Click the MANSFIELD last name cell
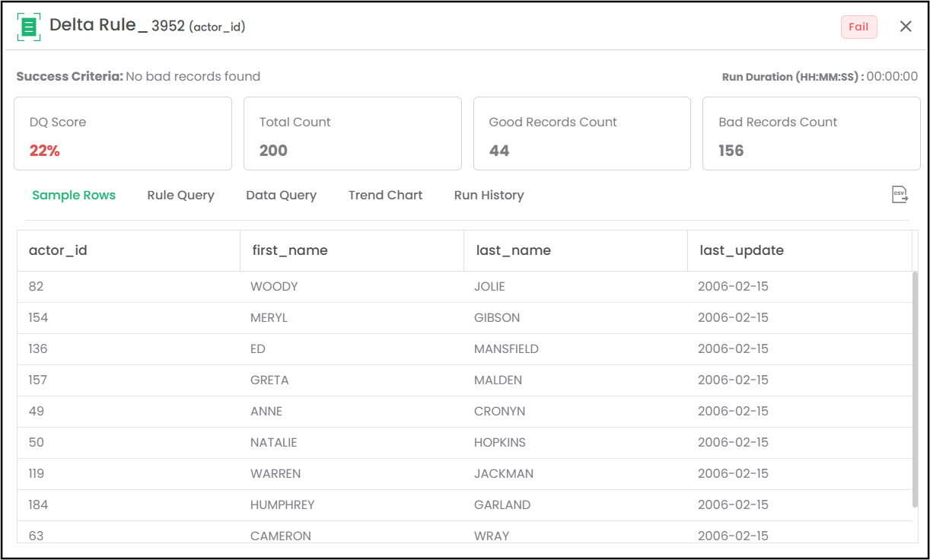This screenshot has height=560, width=930. coord(575,349)
